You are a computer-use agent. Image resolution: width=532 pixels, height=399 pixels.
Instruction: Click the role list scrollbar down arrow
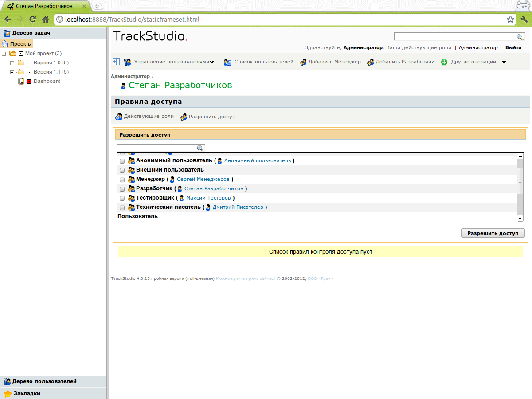[x=520, y=218]
